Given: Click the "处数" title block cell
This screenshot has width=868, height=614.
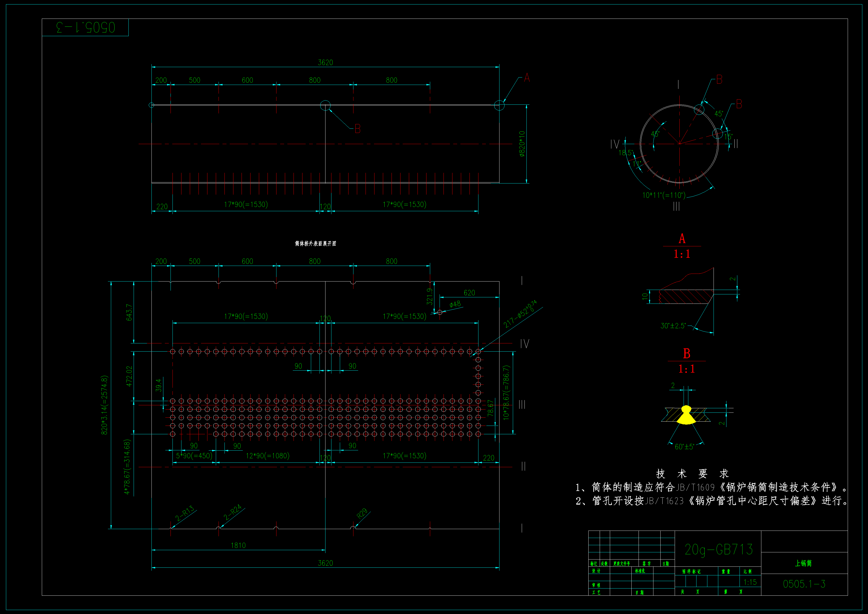Looking at the screenshot, I should (x=604, y=564).
